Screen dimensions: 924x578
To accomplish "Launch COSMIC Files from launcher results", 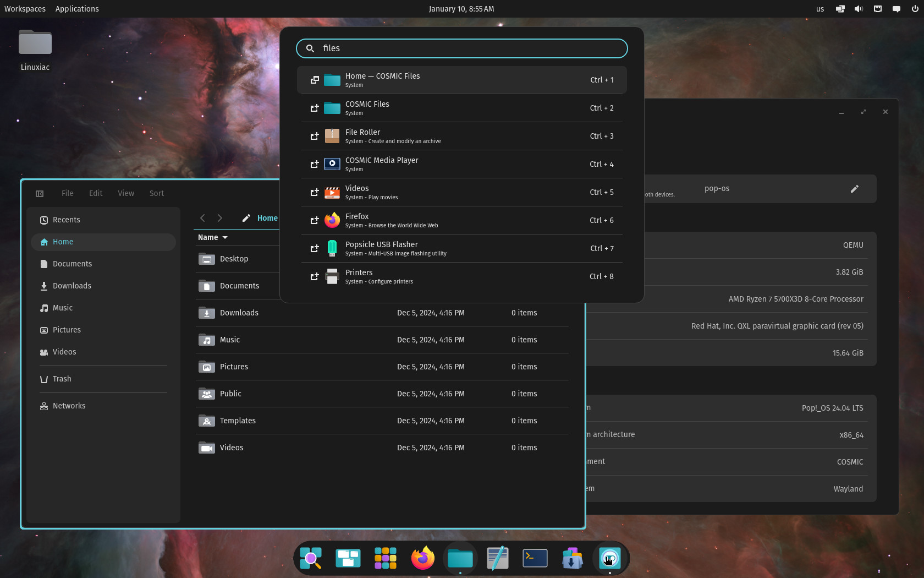I will pos(462,108).
